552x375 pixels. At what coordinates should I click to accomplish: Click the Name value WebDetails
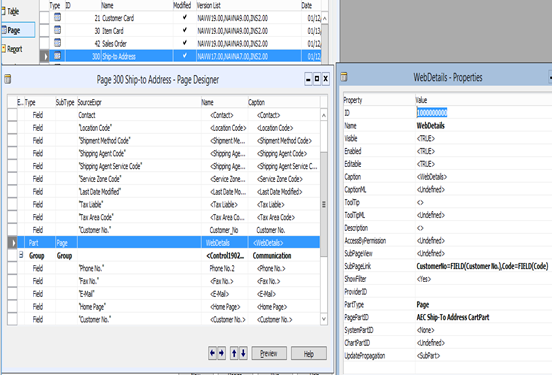point(431,126)
